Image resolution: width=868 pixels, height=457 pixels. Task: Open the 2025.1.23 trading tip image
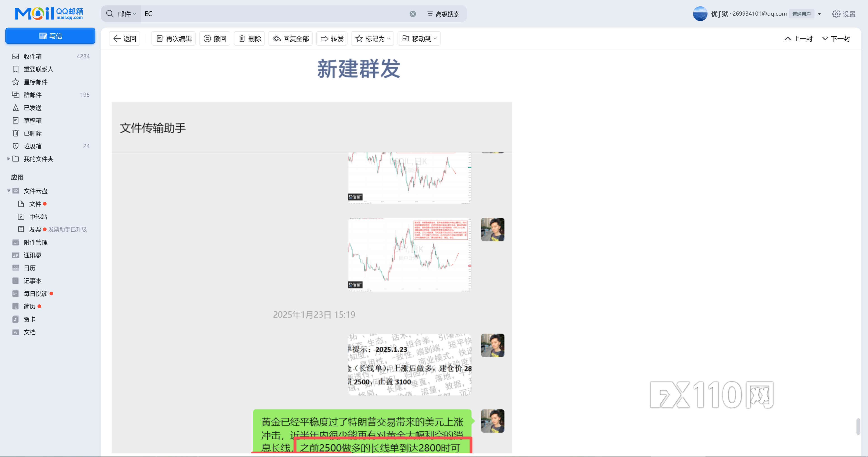409,364
